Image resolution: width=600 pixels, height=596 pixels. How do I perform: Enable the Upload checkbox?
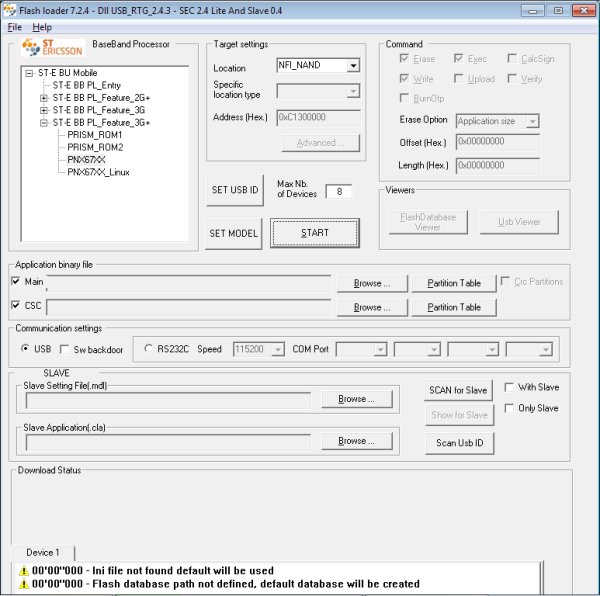[458, 78]
